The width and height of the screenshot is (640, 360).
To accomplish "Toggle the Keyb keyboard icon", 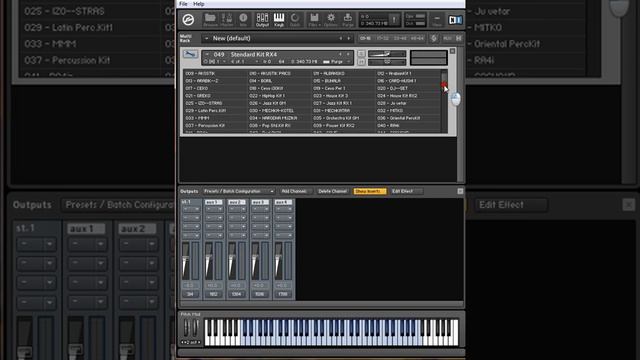I will [x=279, y=19].
